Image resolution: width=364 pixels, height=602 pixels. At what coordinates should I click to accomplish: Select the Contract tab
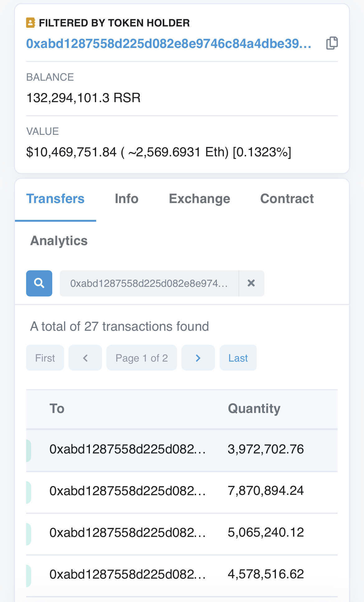[x=287, y=199]
